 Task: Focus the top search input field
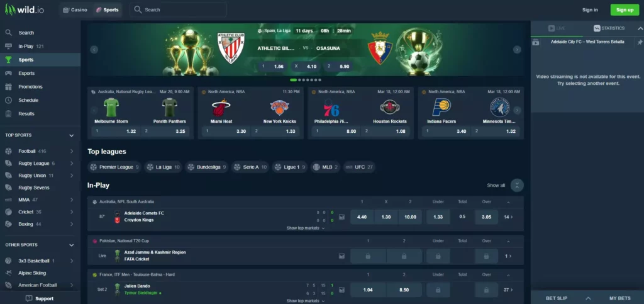pyautogui.click(x=178, y=9)
